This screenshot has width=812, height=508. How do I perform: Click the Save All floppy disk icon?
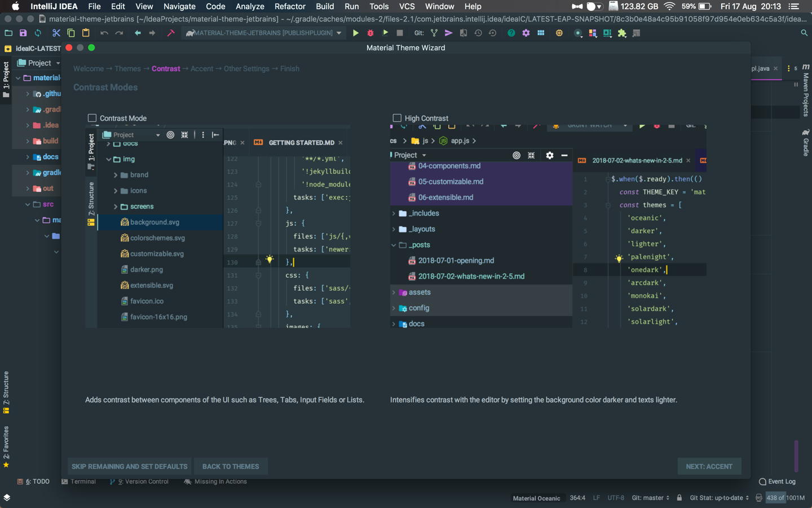click(23, 33)
